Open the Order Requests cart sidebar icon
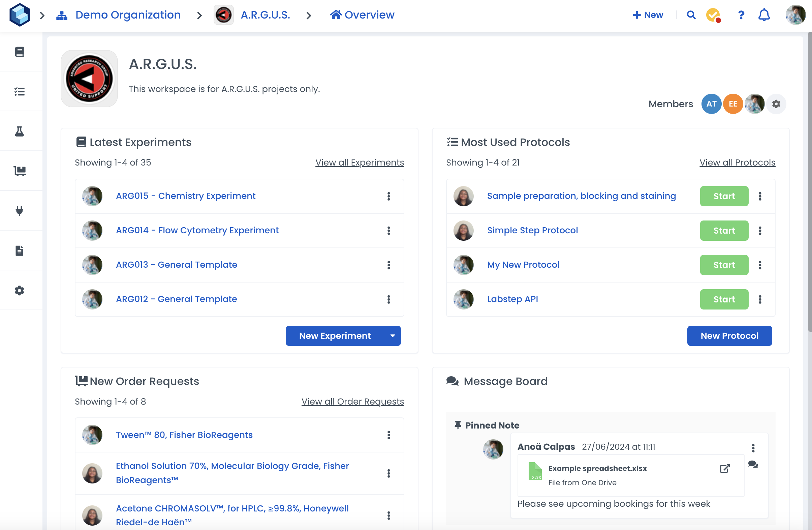The height and width of the screenshot is (530, 812). coord(20,171)
